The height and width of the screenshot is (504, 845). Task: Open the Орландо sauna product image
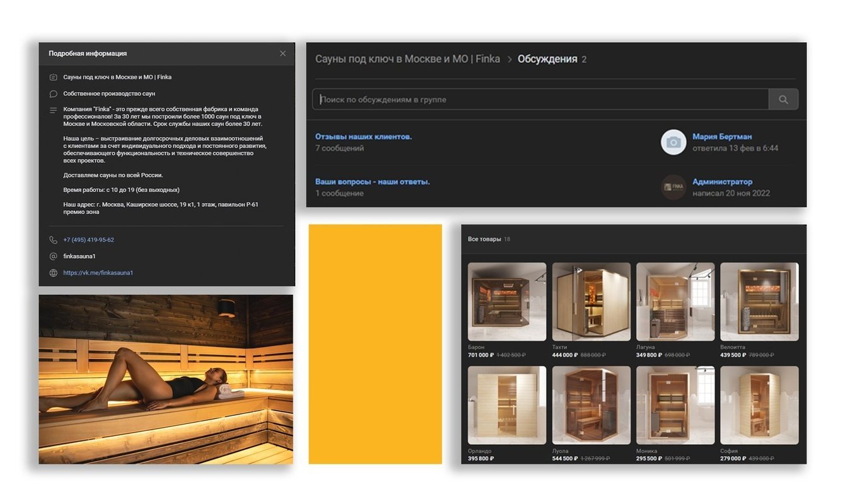(507, 405)
